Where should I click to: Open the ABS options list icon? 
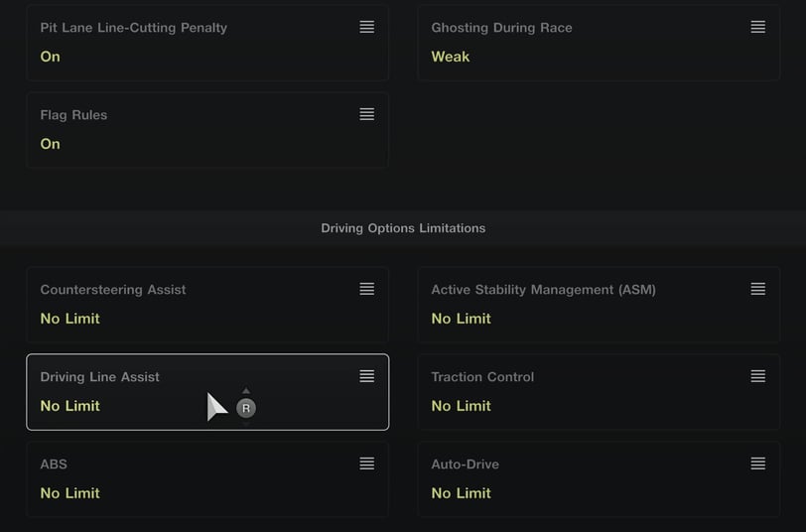(366, 464)
